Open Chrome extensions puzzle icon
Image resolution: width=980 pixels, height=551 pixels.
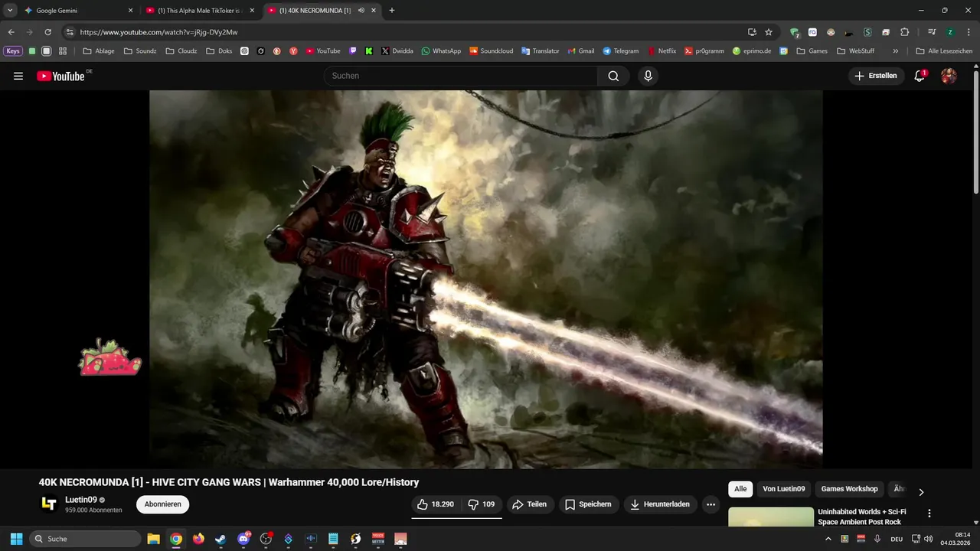click(904, 32)
